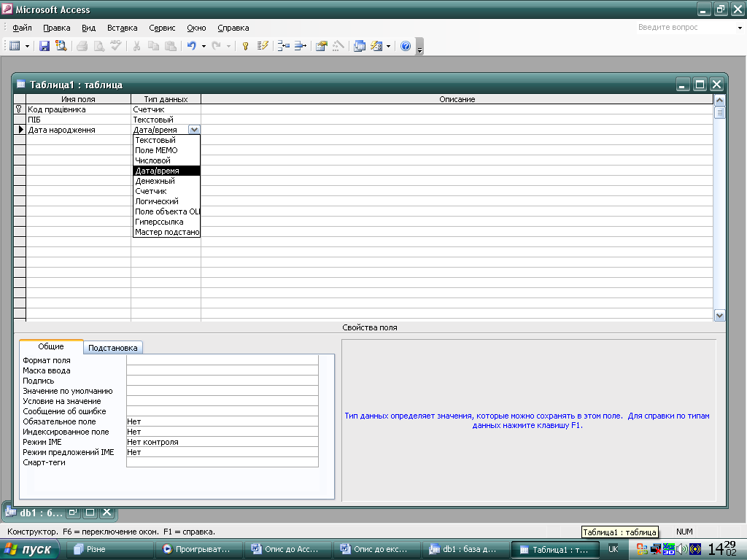
Task: Switch to the Подстановка tab
Action: (113, 348)
